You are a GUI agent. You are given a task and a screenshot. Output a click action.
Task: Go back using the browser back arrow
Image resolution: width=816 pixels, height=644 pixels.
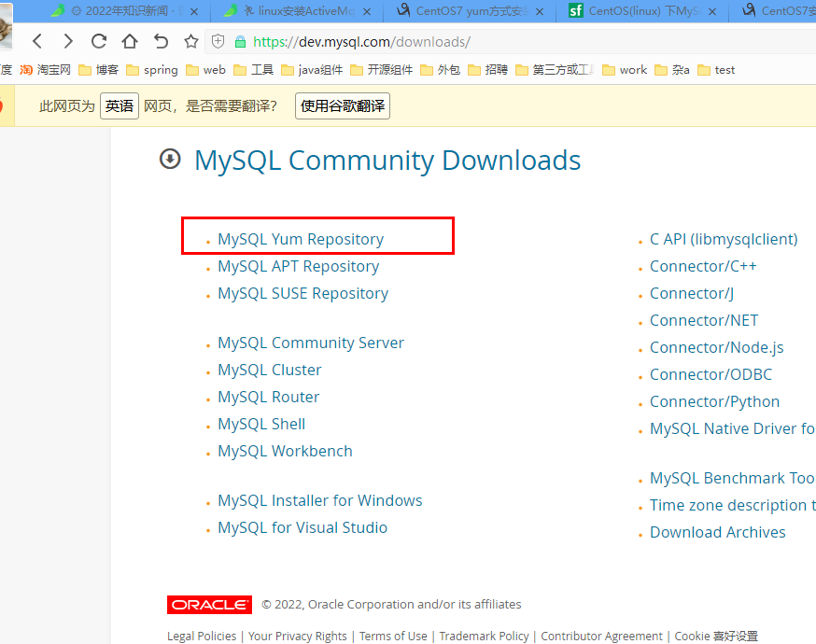(37, 41)
